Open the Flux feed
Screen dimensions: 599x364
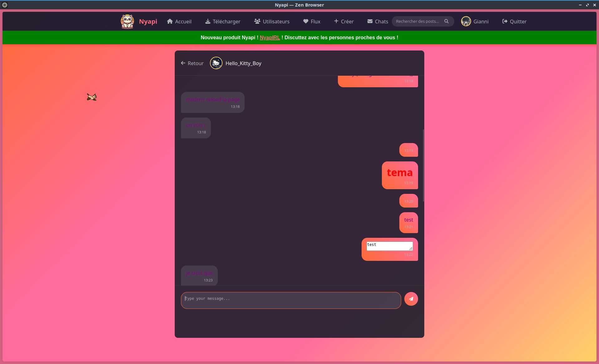312,22
